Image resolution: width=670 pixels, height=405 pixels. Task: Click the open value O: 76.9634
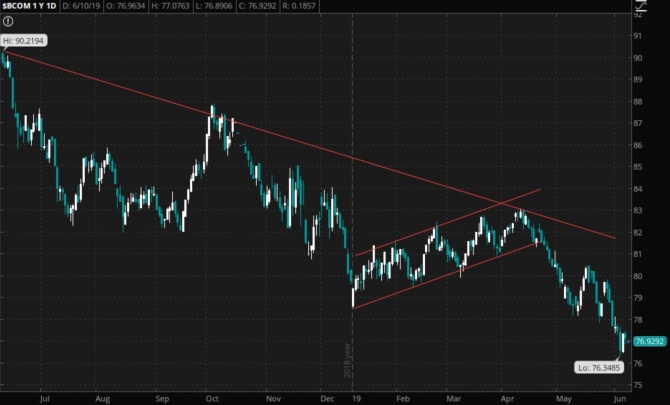tap(125, 6)
